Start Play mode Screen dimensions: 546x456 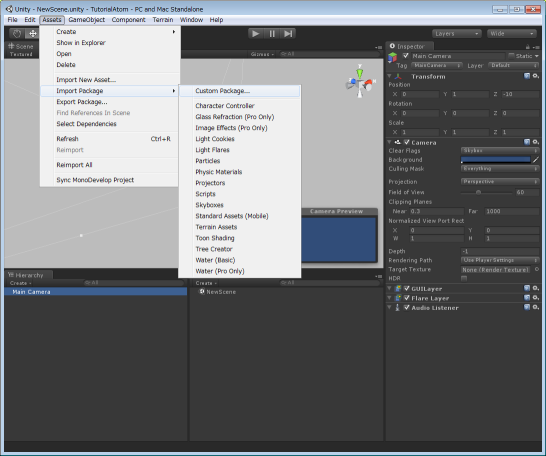[256, 34]
